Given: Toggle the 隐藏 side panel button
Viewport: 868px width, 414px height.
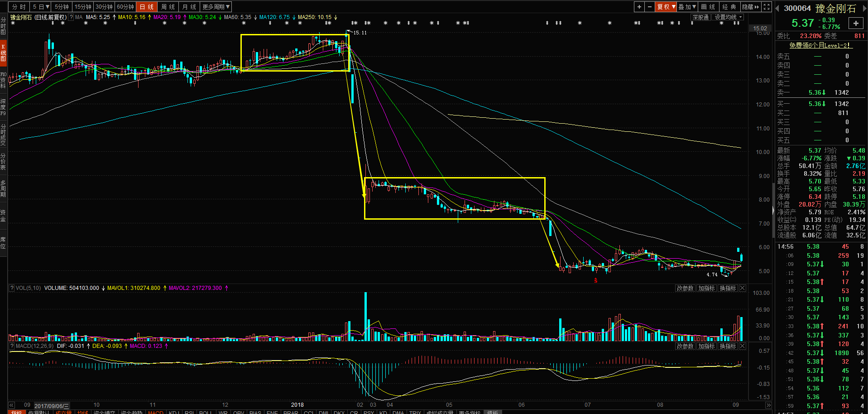Looking at the screenshot, I should (x=750, y=7).
